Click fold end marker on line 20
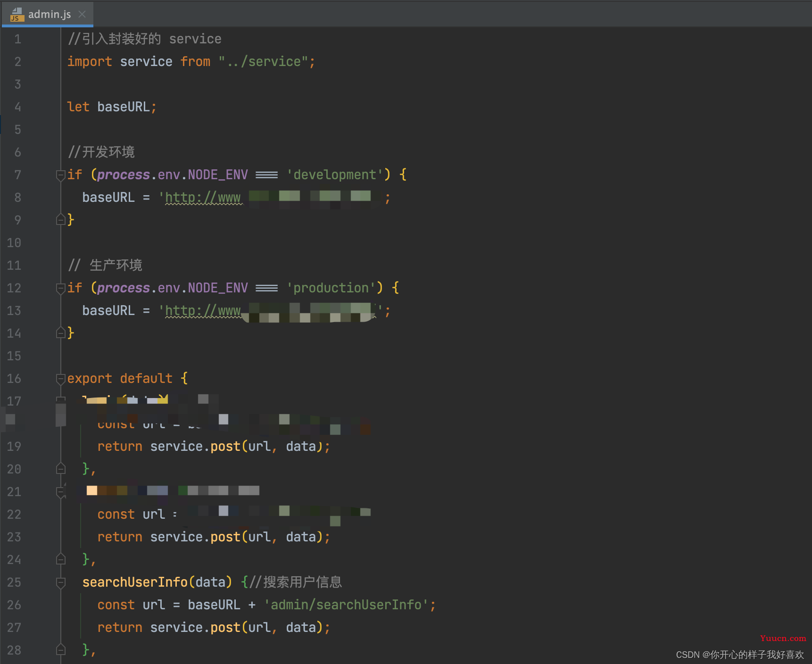 [x=60, y=469]
